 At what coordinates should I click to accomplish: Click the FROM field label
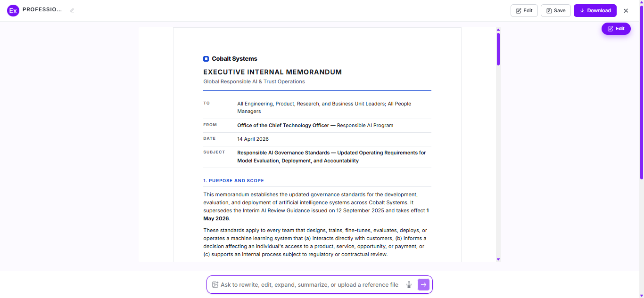tap(210, 125)
